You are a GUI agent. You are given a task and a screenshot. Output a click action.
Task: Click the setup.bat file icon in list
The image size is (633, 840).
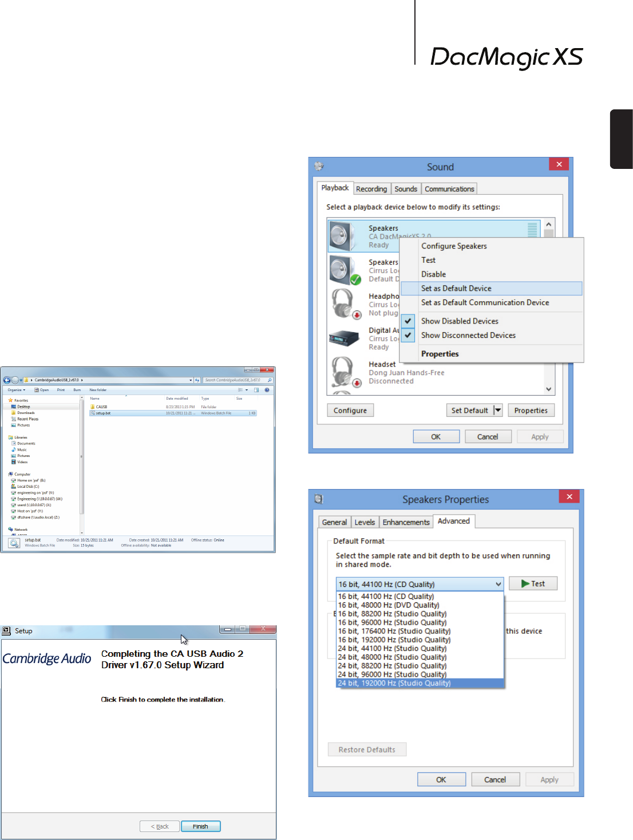point(92,413)
